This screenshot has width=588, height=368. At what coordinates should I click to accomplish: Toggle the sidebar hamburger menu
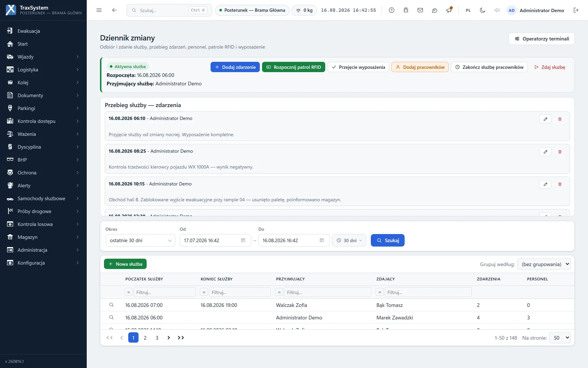(x=99, y=10)
